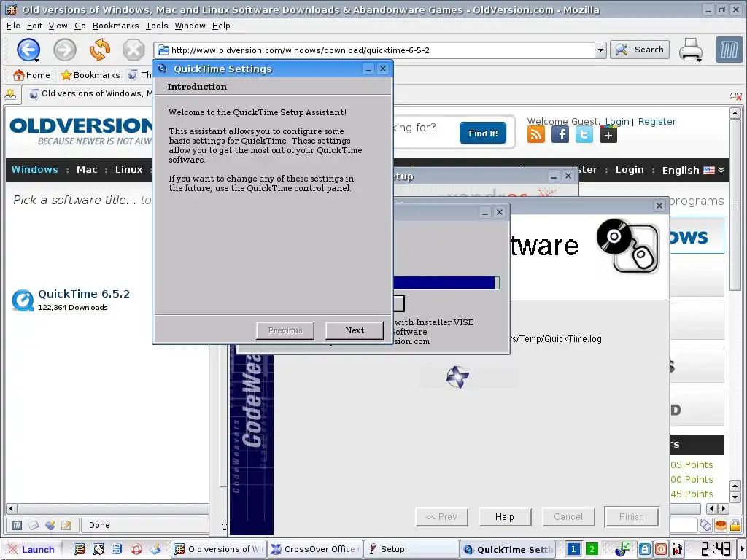747x560 pixels.
Task: Open the Help menu
Action: coord(221,26)
